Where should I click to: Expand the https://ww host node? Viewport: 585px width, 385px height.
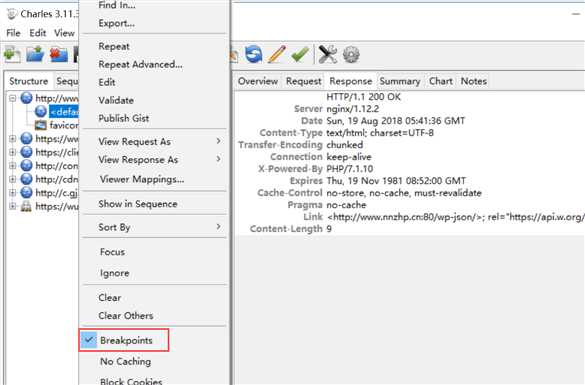pos(13,138)
